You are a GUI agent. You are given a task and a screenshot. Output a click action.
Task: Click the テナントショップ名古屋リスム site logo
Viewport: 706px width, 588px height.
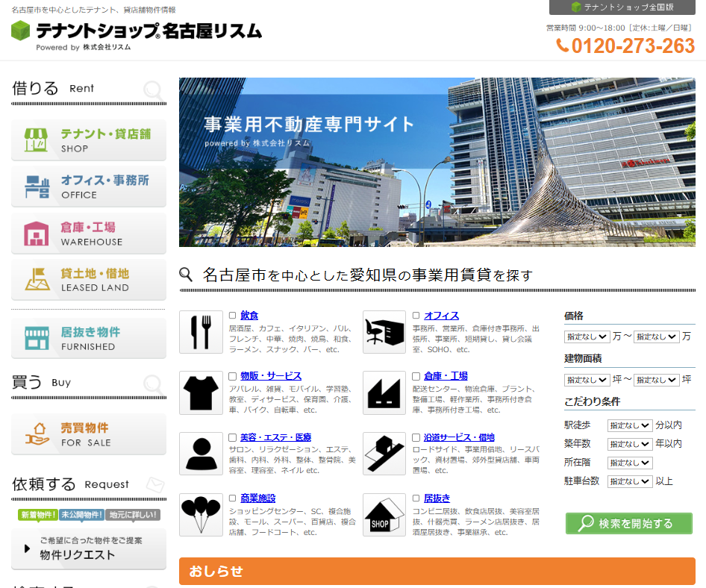point(137,32)
